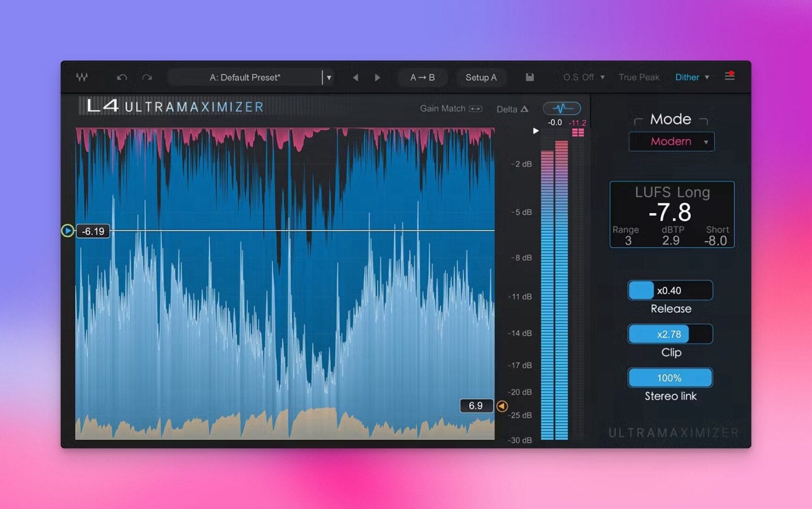Image resolution: width=812 pixels, height=509 pixels.
Task: Open the preset list arrow beside Default Preset
Action: point(329,78)
